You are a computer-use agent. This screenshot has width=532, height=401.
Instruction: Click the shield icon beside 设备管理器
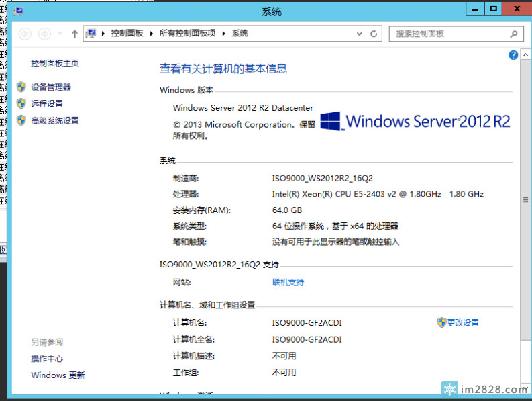21,87
